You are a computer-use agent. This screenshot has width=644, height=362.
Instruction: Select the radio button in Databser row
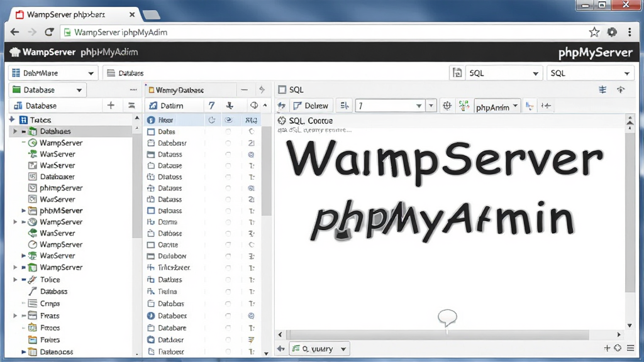tap(228, 143)
